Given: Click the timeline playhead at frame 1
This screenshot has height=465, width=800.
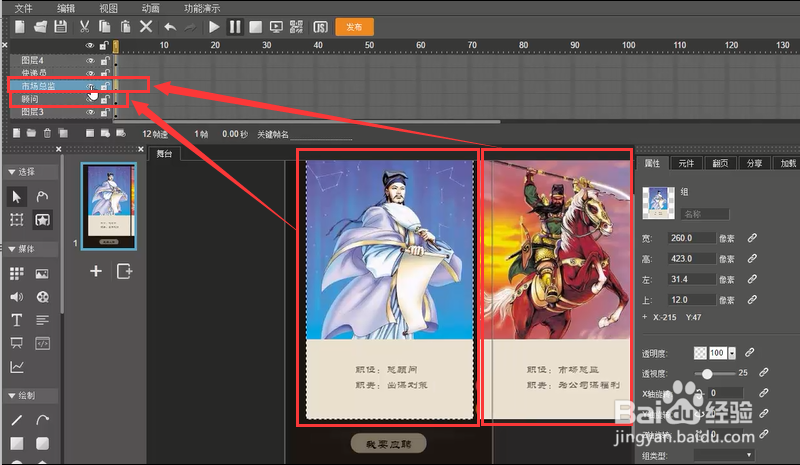Looking at the screenshot, I should tap(116, 46).
